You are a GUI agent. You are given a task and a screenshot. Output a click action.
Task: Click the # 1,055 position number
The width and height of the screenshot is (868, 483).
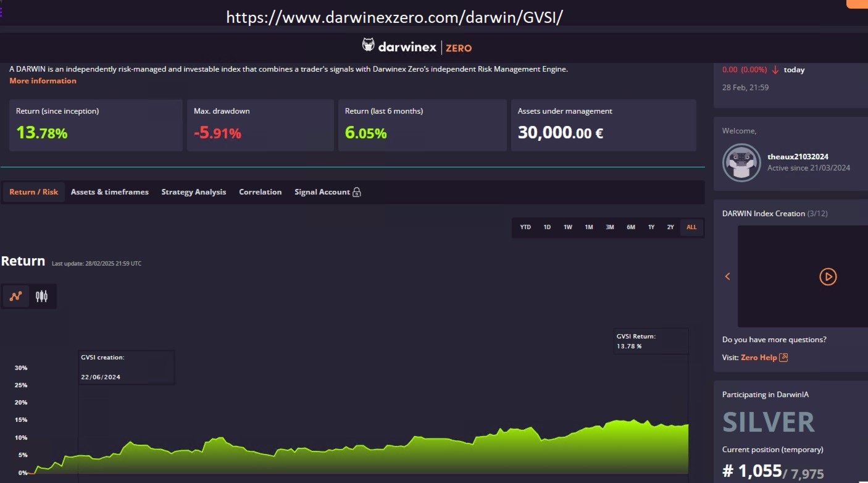pyautogui.click(x=752, y=471)
